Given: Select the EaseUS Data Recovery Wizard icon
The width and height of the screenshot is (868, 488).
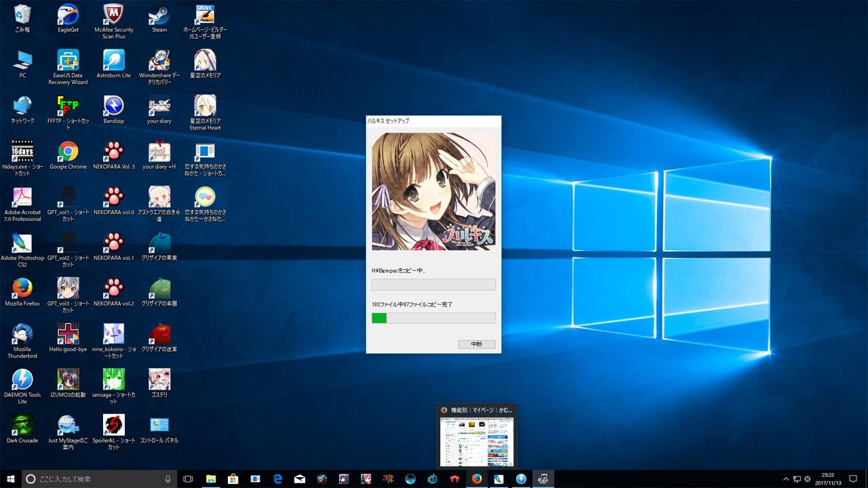Looking at the screenshot, I should (x=68, y=67).
